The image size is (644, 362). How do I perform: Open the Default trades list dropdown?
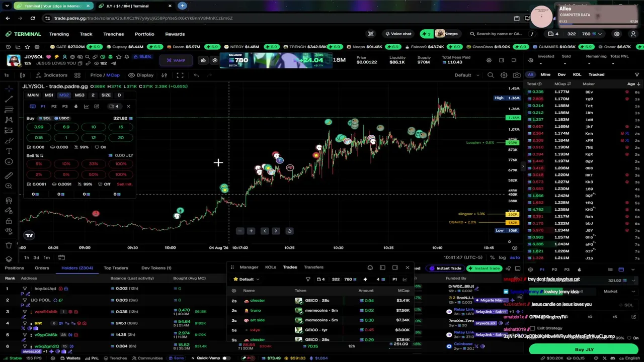pos(247,280)
